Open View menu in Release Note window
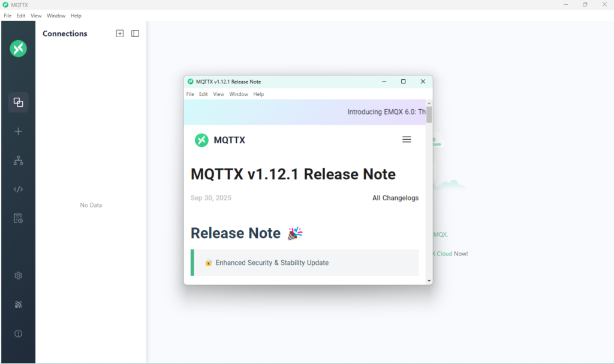Image resolution: width=614 pixels, height=364 pixels. click(218, 94)
